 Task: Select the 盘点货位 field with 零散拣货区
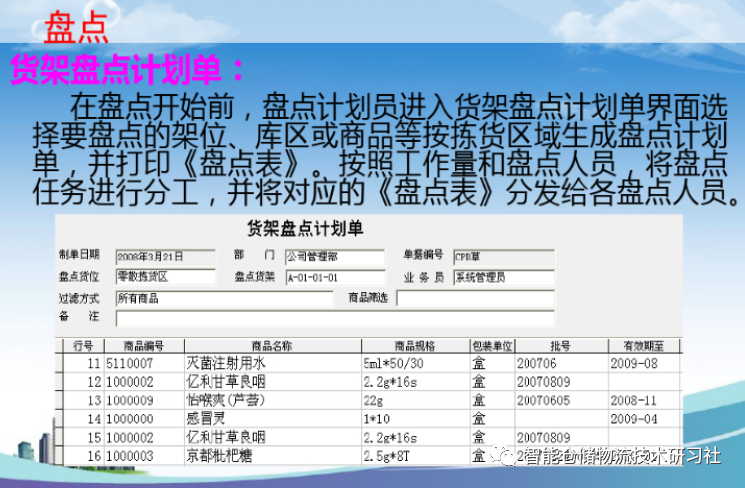(165, 277)
